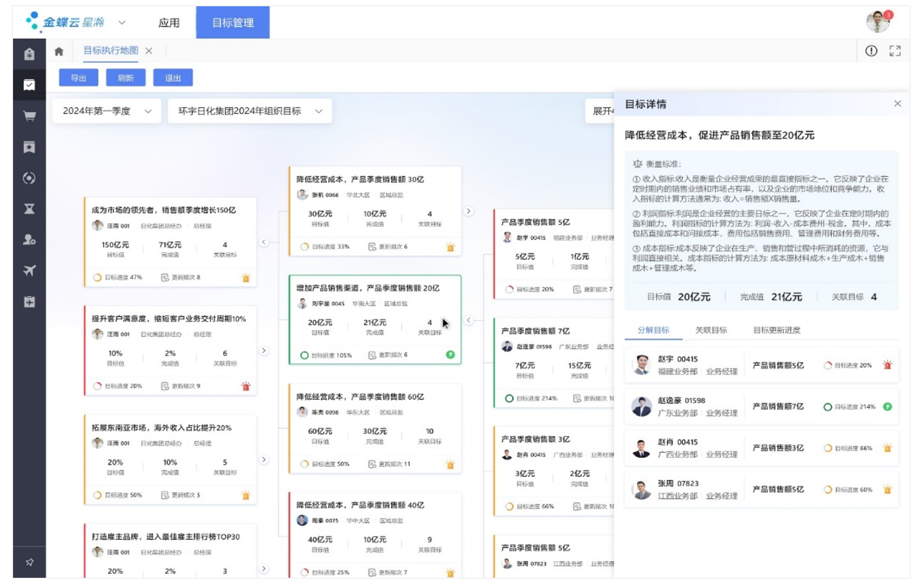Open the user settings sidebar icon
This screenshot has height=588, width=918.
[x=29, y=240]
